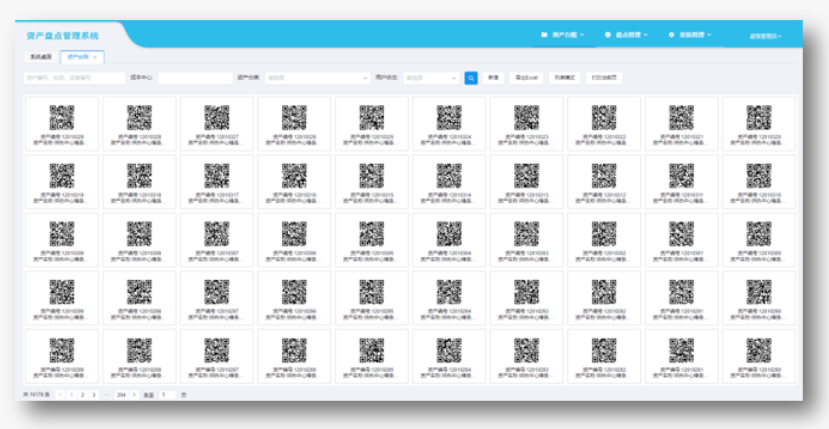Click the 成本中心 input field
This screenshot has height=429, width=829.
coord(194,77)
